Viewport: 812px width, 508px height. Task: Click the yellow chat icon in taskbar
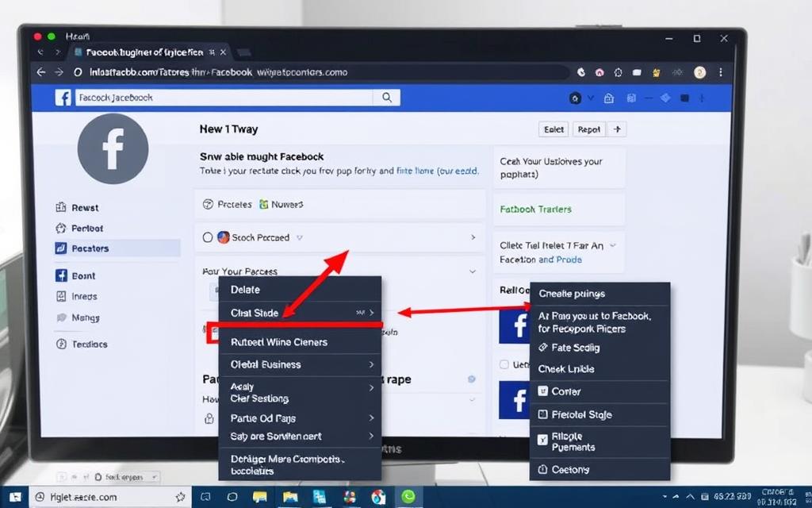[259, 497]
